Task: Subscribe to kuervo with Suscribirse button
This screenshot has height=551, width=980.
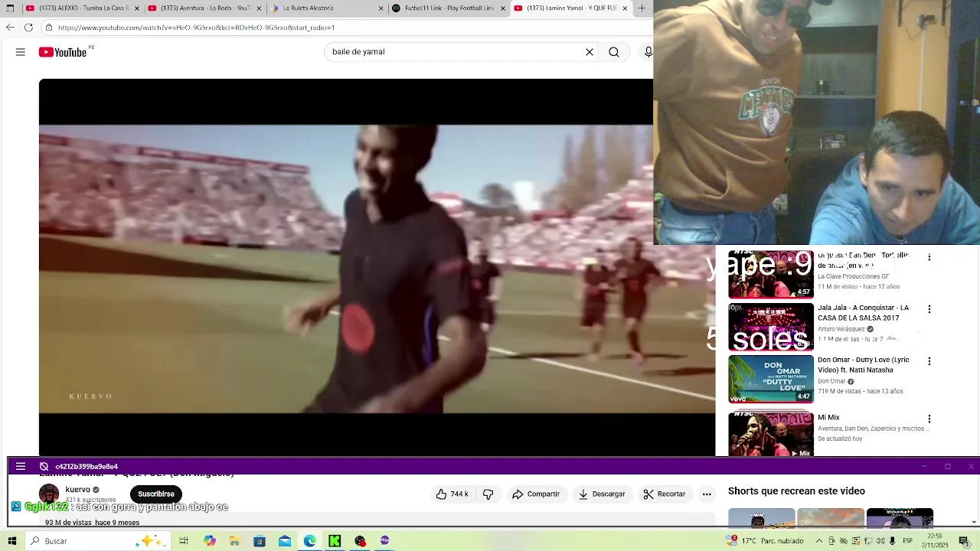Action: click(156, 494)
